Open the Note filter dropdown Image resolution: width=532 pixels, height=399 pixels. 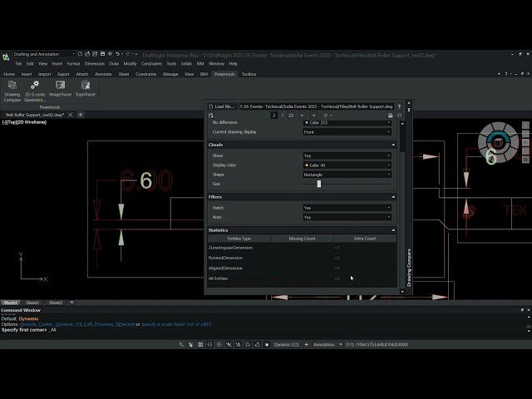[x=347, y=217]
